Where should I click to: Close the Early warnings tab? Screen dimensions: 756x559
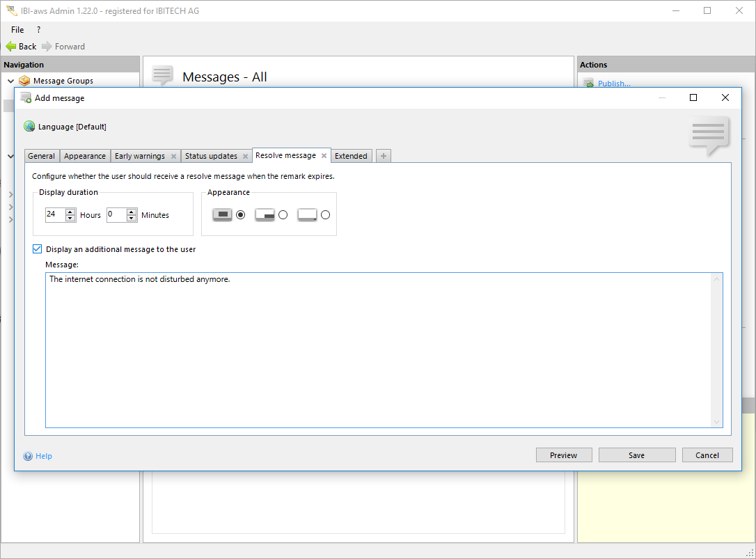[173, 157]
